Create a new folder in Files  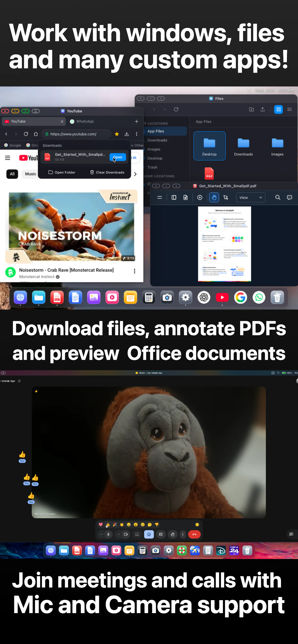pos(251,109)
